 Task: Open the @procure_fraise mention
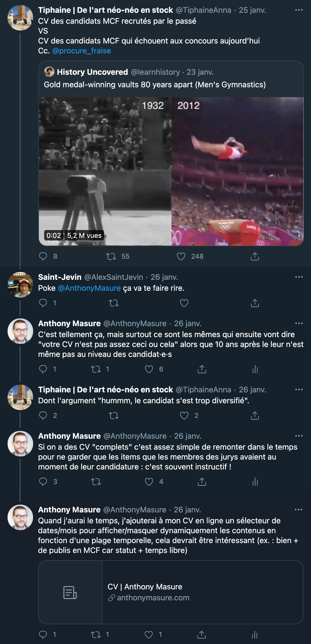81,51
